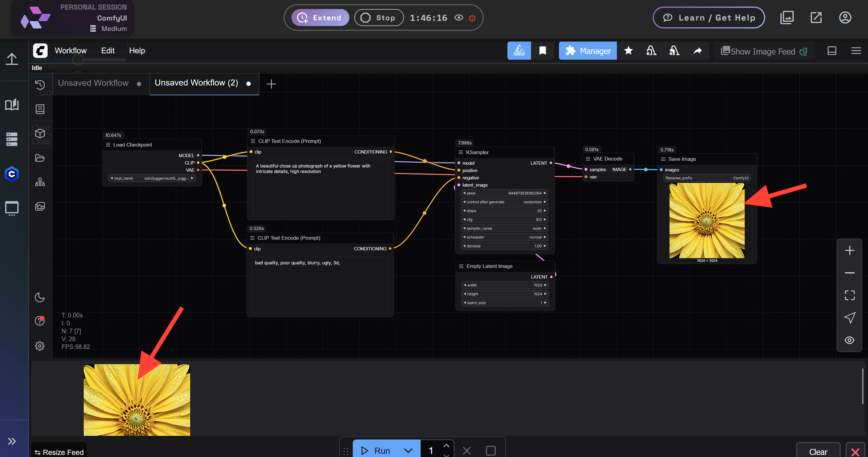Screen dimensions: 868x457
Task: Increase batch count with up arrow
Action: tap(446, 446)
